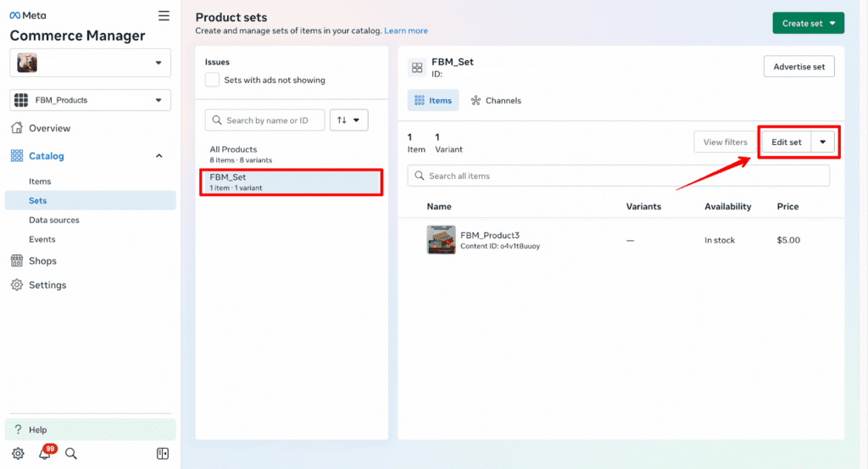Image resolution: width=868 pixels, height=469 pixels.
Task: Open the sort order dropdown
Action: 348,120
